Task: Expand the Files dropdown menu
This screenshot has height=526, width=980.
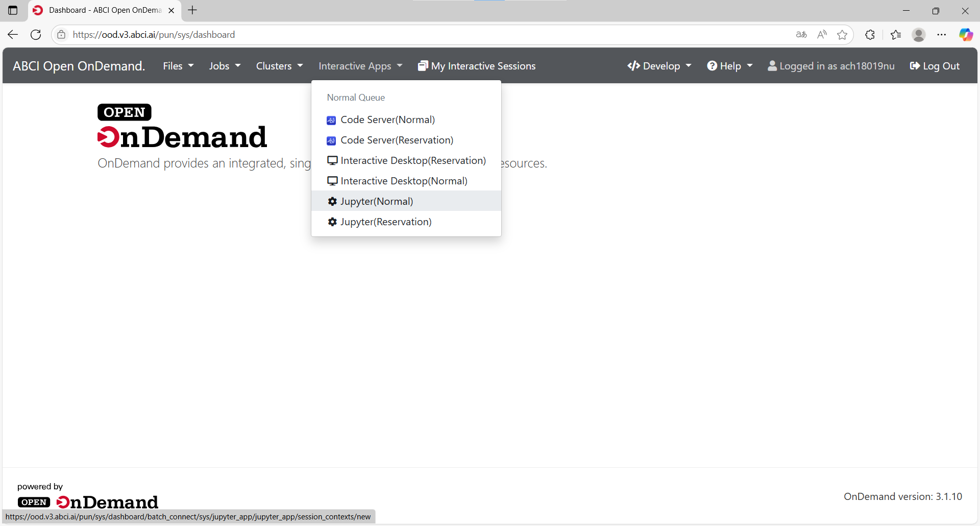Action: (x=178, y=66)
